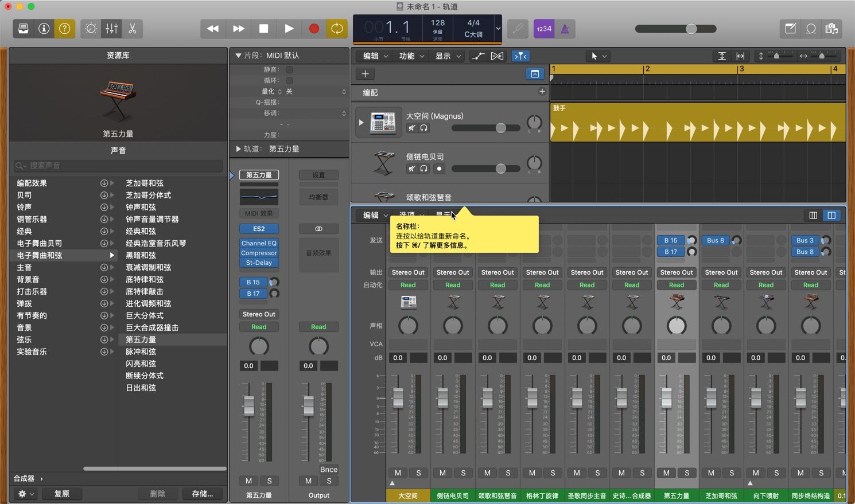
Task: Switch mixer to wide channel strips
Action: [831, 215]
